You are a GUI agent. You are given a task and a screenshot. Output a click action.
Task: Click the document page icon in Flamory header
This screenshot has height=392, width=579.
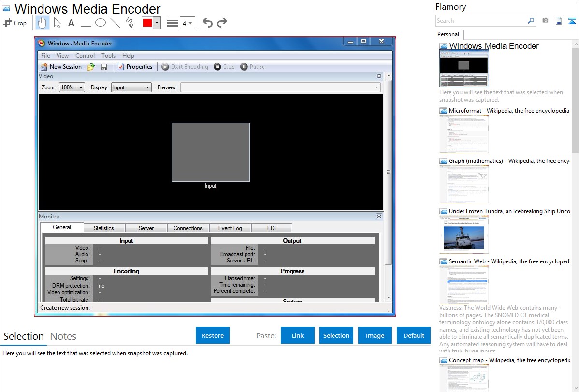559,21
